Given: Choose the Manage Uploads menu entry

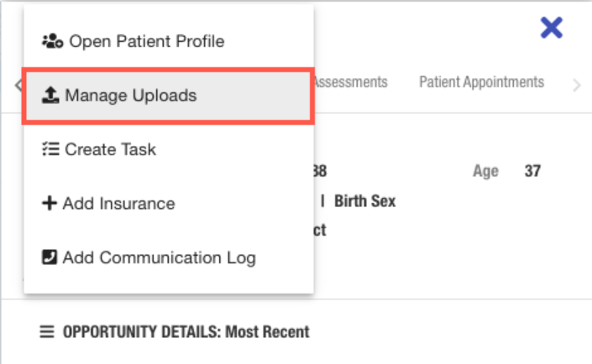Looking at the screenshot, I should pos(130,96).
